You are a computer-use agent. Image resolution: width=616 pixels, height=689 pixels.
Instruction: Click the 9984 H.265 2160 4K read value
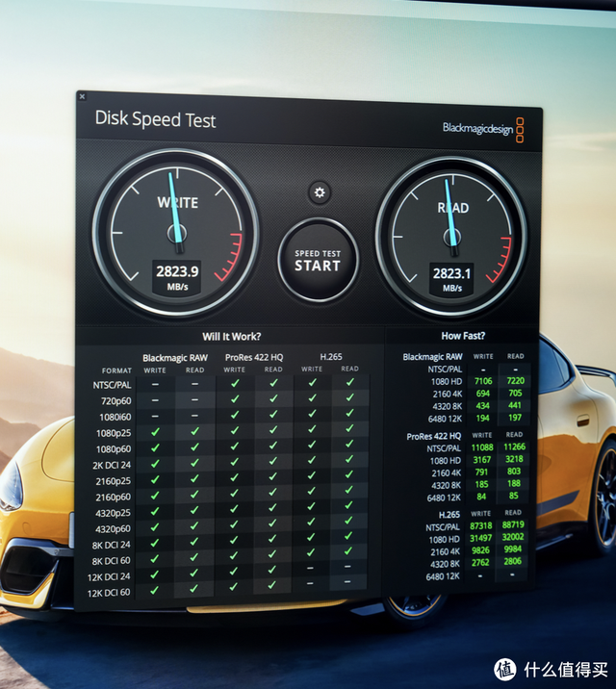pyautogui.click(x=513, y=549)
